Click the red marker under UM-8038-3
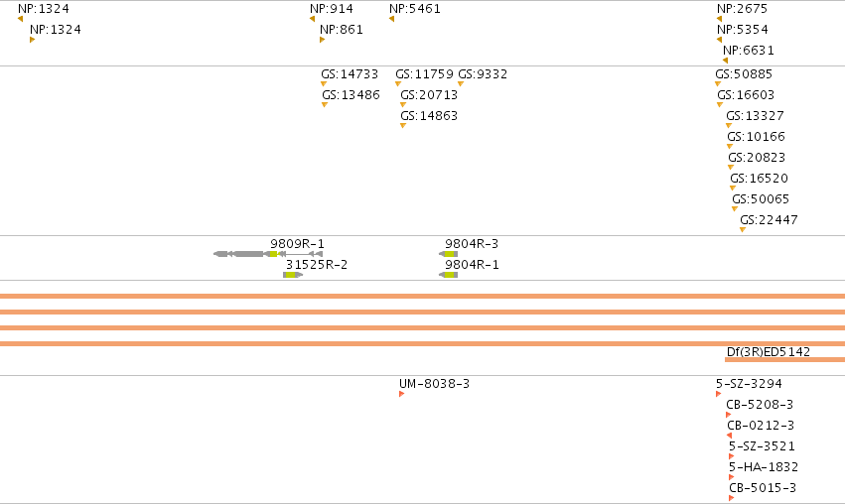 (402, 394)
